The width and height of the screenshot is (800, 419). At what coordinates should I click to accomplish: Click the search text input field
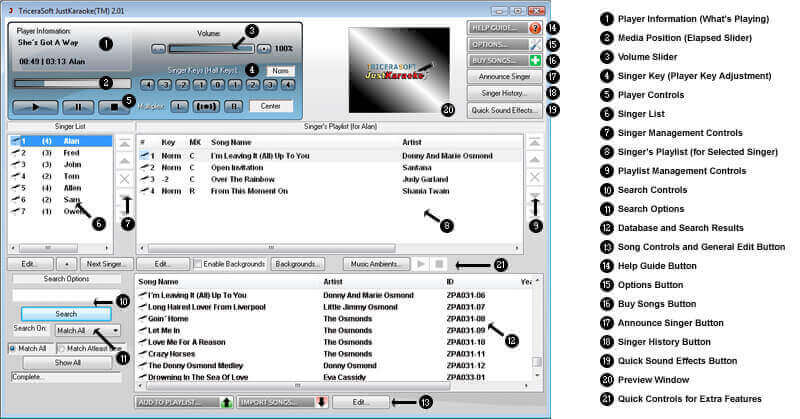[66, 295]
